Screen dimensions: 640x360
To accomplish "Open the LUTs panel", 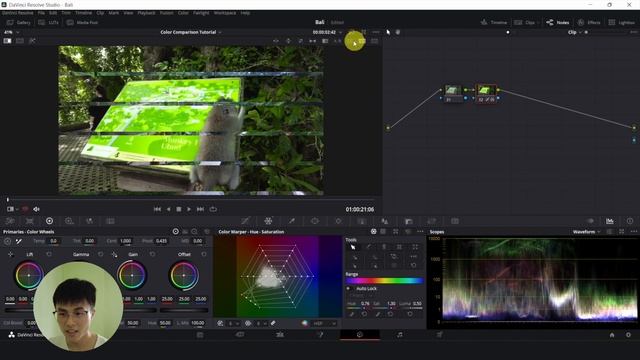I will pyautogui.click(x=49, y=22).
